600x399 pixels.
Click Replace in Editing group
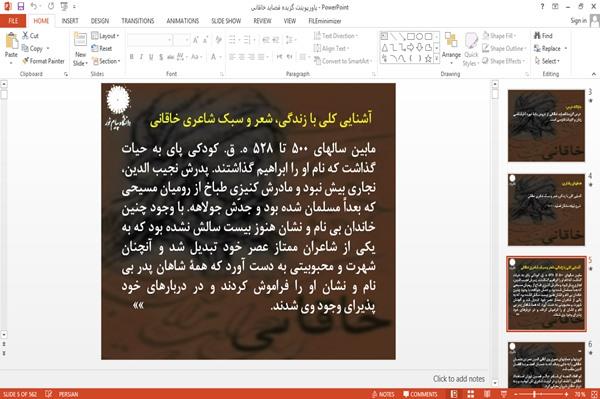tap(550, 49)
